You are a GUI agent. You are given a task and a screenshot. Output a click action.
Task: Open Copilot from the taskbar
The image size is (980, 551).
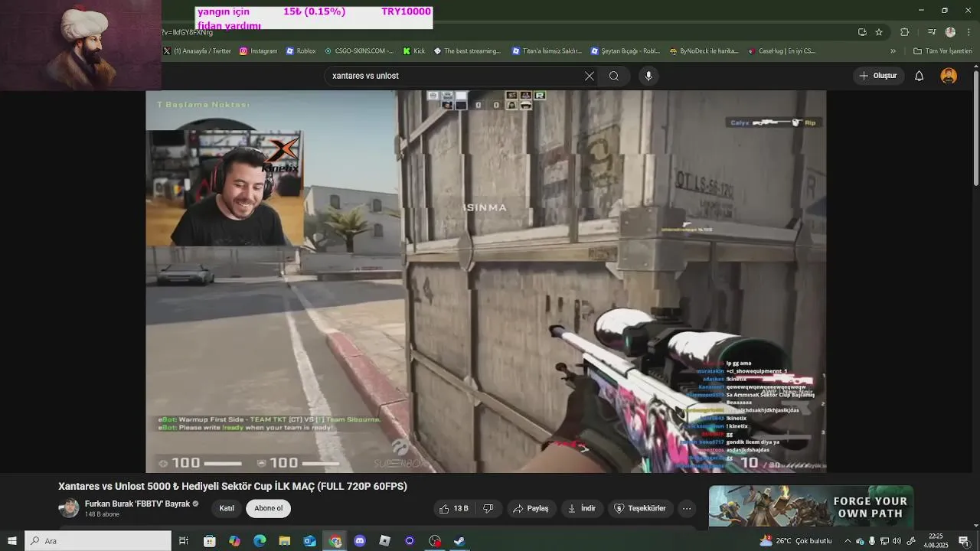pos(234,541)
